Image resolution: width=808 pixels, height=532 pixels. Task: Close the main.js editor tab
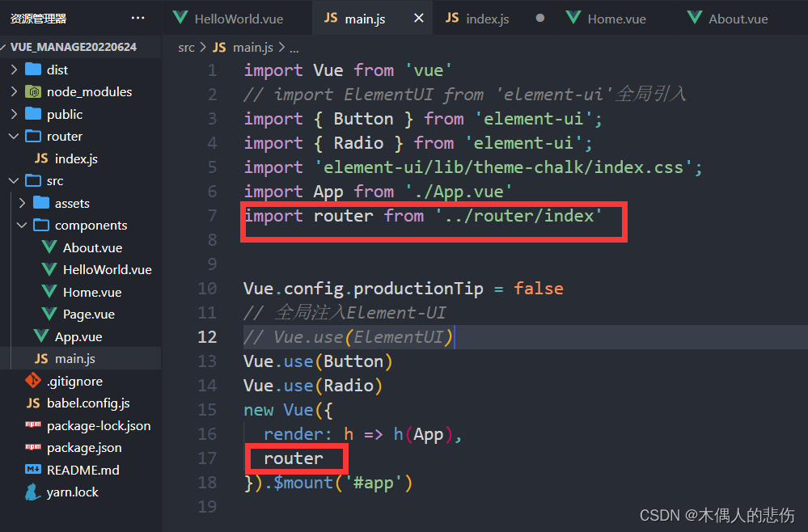pyautogui.click(x=419, y=18)
